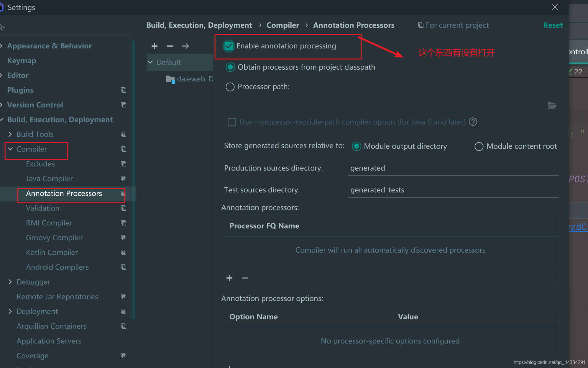Click the add profile plus icon above Default
This screenshot has height=368, width=588.
[x=155, y=46]
